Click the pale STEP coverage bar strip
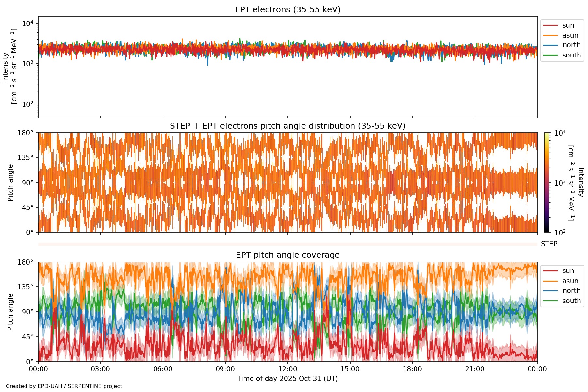This screenshot has height=392, width=588. click(x=287, y=244)
